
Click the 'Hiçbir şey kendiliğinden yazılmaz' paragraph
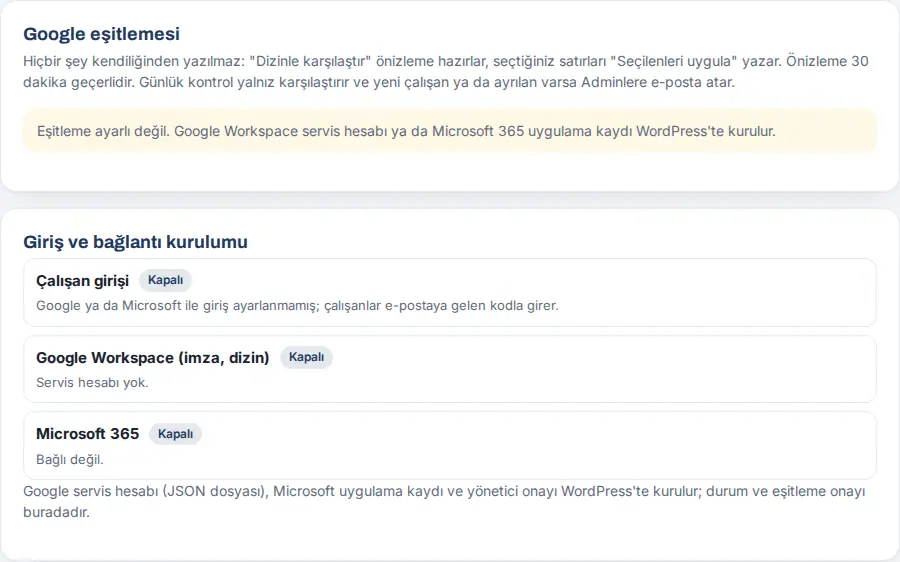[x=445, y=72]
